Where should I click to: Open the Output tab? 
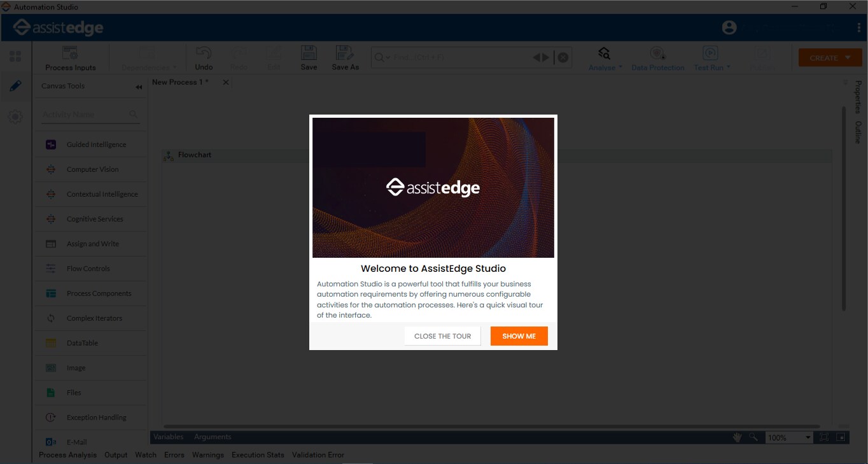click(116, 455)
